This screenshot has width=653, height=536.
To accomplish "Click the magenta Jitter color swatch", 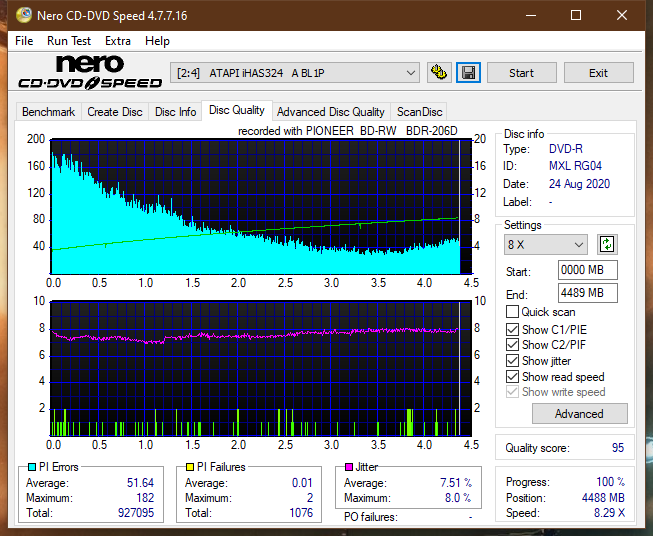I will pyautogui.click(x=349, y=467).
